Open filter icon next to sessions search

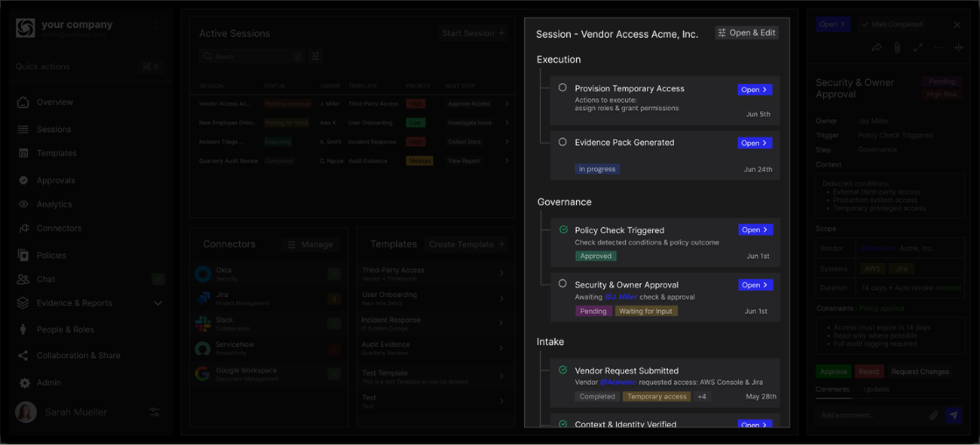point(316,56)
